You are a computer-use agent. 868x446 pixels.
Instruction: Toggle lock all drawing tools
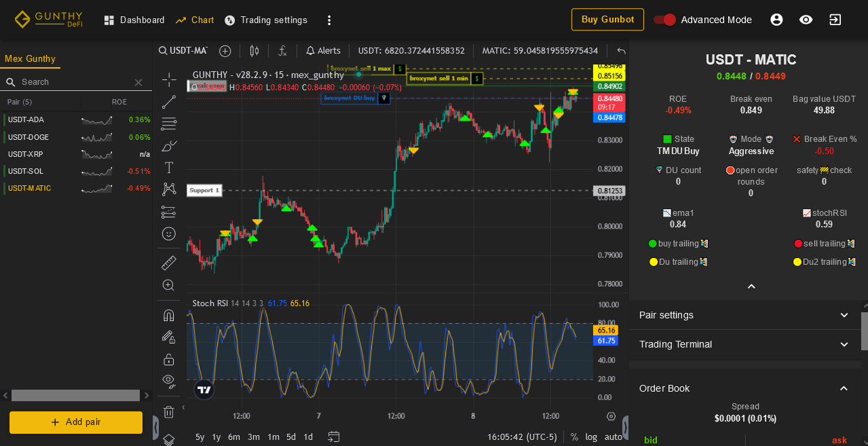(x=169, y=359)
